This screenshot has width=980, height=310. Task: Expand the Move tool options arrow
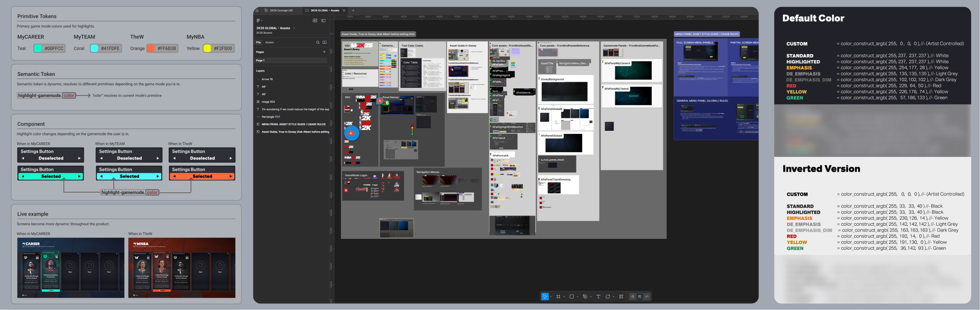[551, 297]
